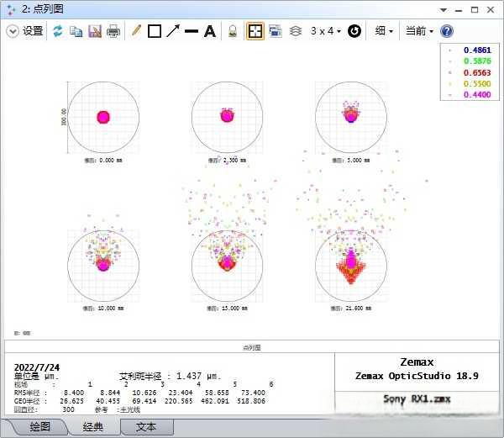The image size is (504, 438).
Task: Toggle the window lock icon
Action: [234, 31]
